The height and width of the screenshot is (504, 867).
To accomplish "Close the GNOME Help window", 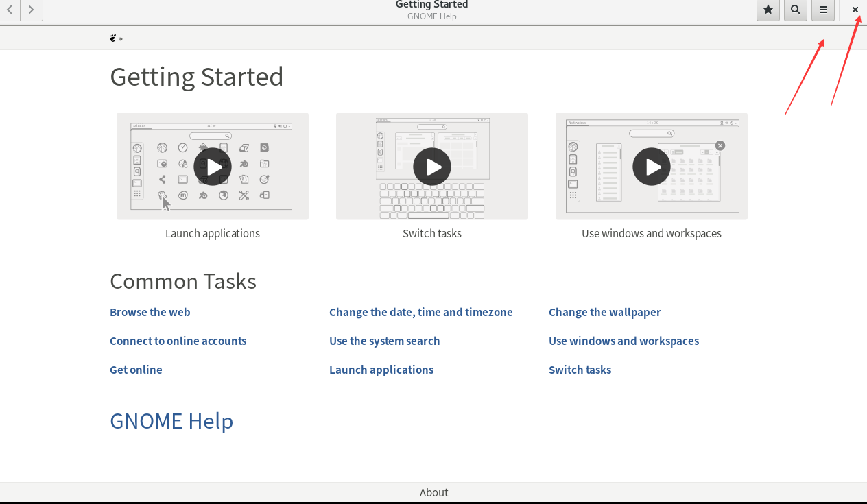I will [x=855, y=10].
